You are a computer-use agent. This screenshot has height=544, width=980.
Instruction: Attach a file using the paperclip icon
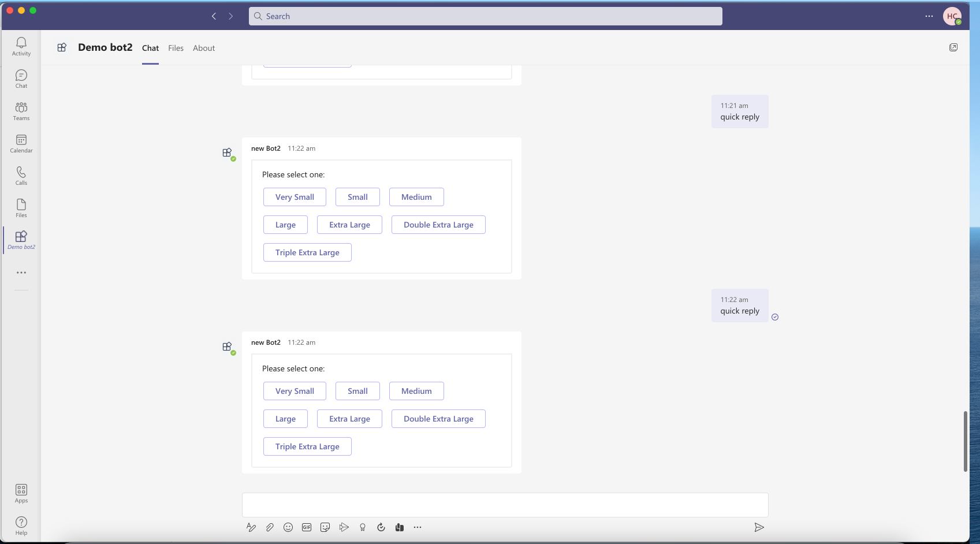(270, 527)
